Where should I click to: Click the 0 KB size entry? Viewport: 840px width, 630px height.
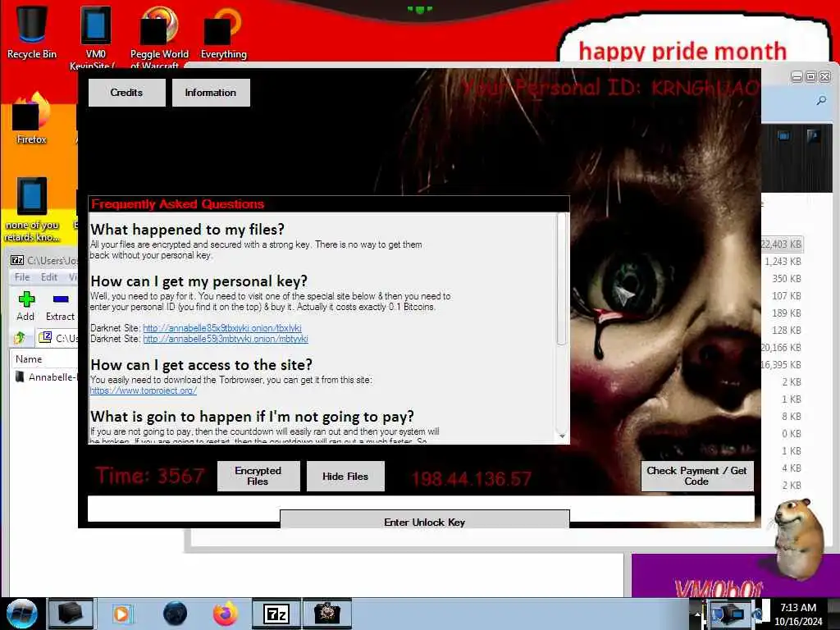792,433
